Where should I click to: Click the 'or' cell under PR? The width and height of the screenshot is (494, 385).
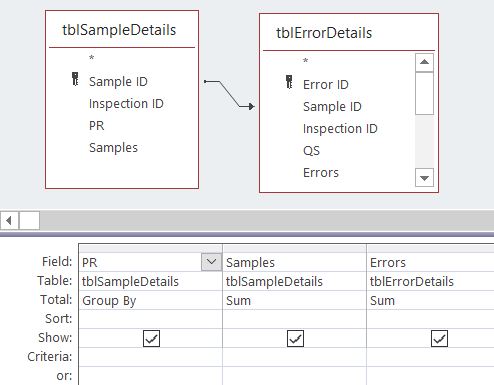151,376
